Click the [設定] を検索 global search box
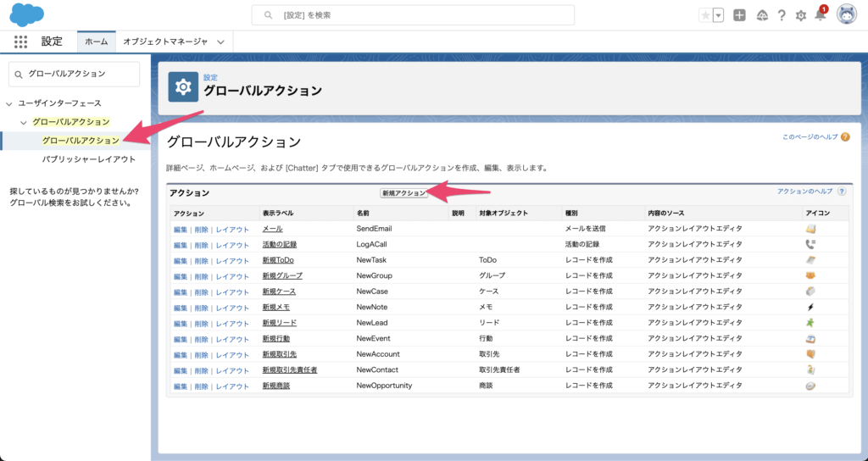The height and width of the screenshot is (461, 868). pos(413,15)
